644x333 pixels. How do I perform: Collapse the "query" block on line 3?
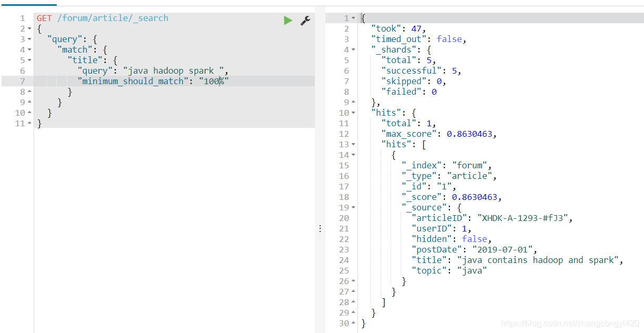click(x=29, y=39)
